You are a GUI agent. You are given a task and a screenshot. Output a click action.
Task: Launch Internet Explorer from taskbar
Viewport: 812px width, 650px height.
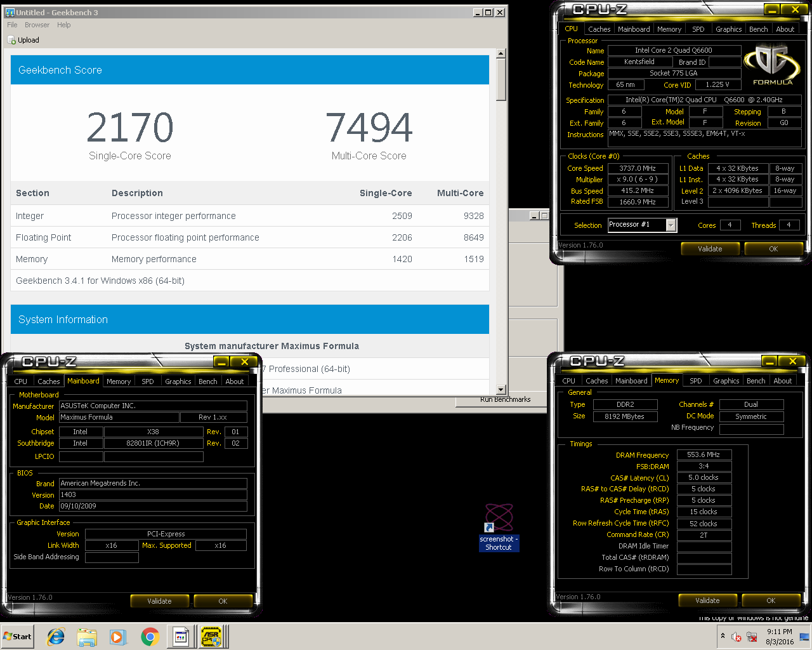[56, 637]
